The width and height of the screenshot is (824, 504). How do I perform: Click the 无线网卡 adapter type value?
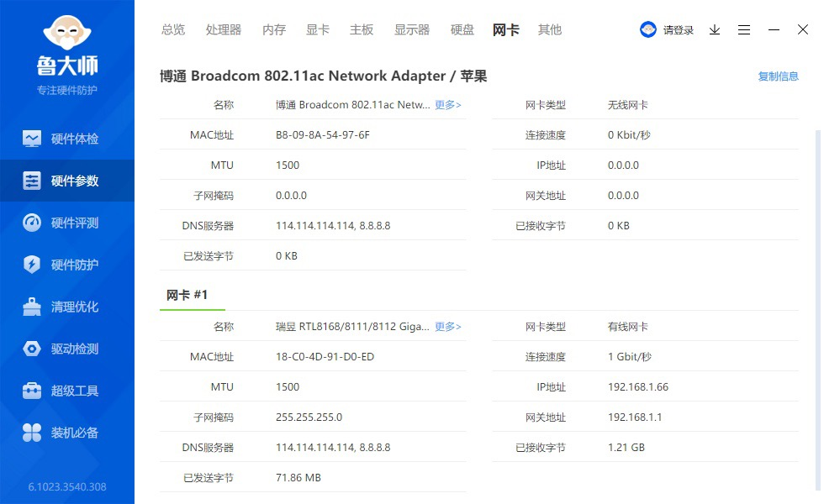[x=627, y=105]
